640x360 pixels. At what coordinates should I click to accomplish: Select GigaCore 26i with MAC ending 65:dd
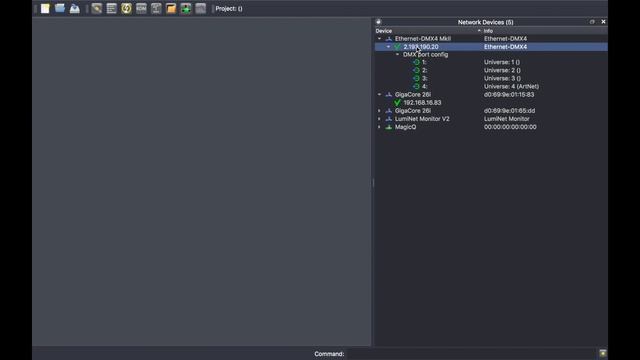point(491,111)
